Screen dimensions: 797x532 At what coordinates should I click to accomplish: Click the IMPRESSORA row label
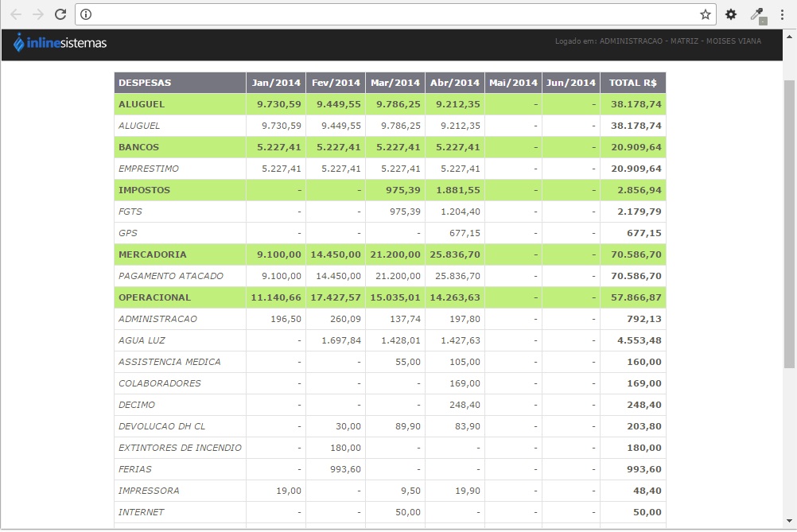(x=149, y=491)
